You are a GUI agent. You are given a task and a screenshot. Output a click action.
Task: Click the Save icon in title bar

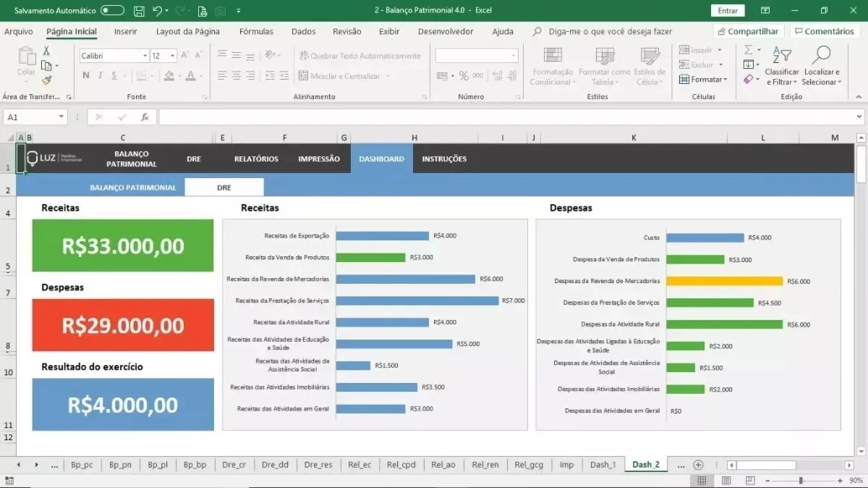pos(139,11)
